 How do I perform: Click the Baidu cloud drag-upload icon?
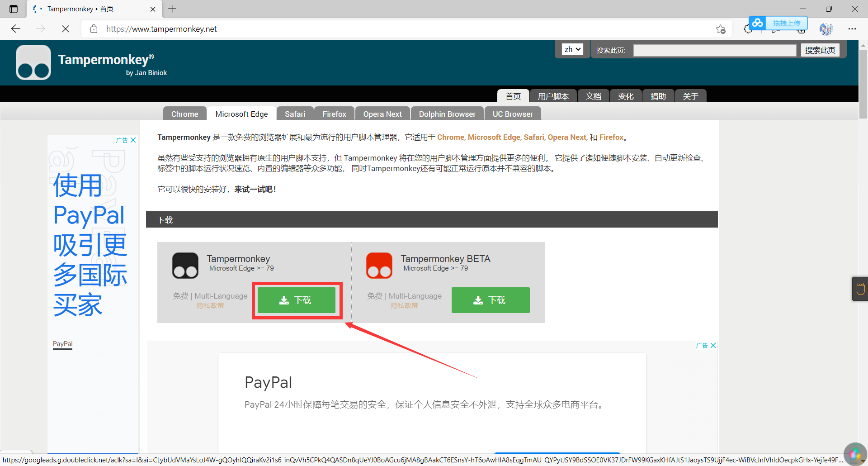pos(757,23)
